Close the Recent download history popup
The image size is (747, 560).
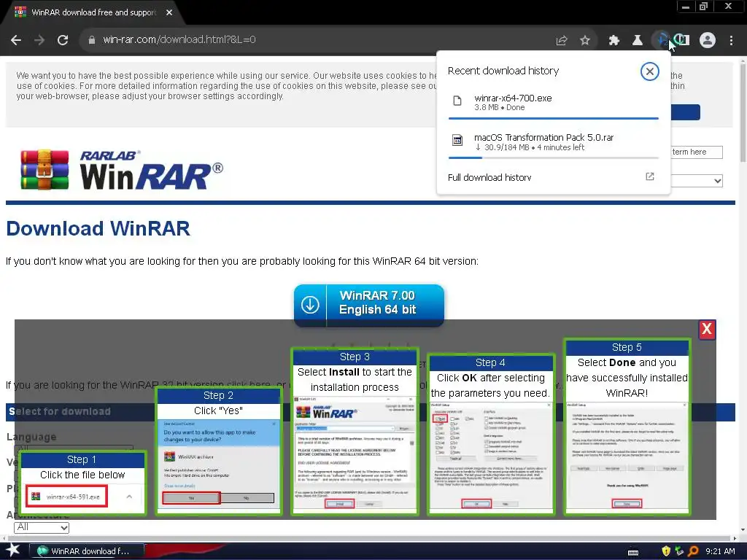tap(649, 71)
